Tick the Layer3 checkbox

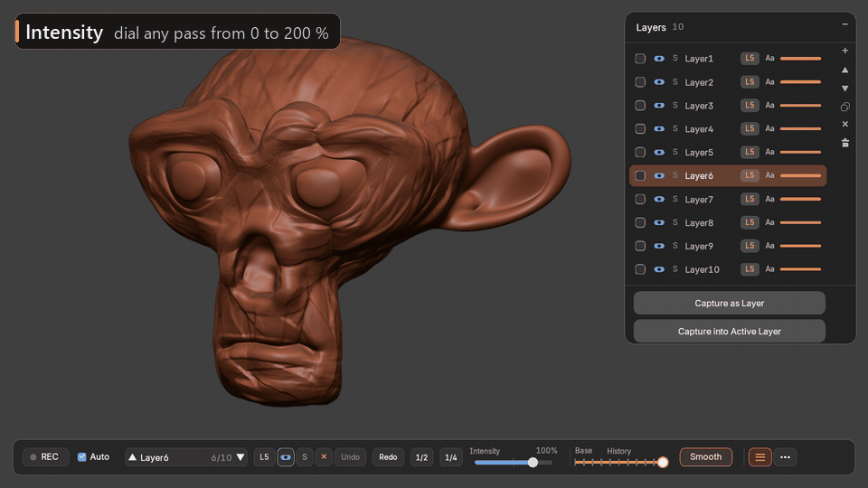(x=640, y=105)
